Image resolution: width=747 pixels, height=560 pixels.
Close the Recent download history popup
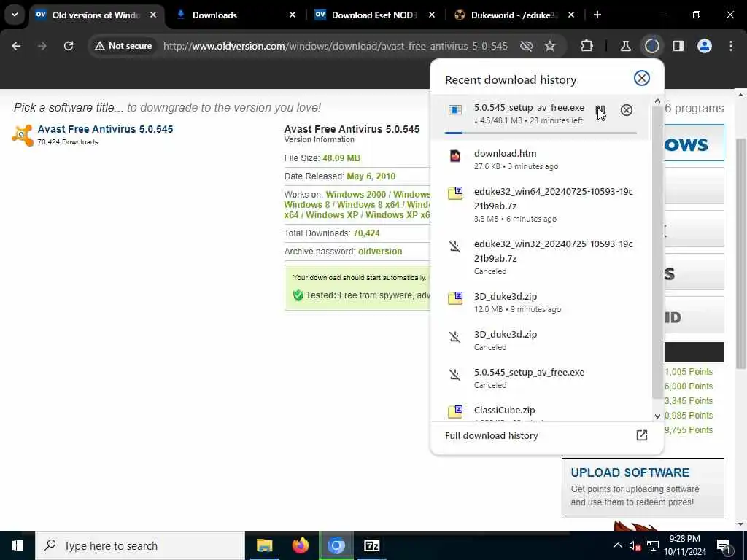point(641,78)
